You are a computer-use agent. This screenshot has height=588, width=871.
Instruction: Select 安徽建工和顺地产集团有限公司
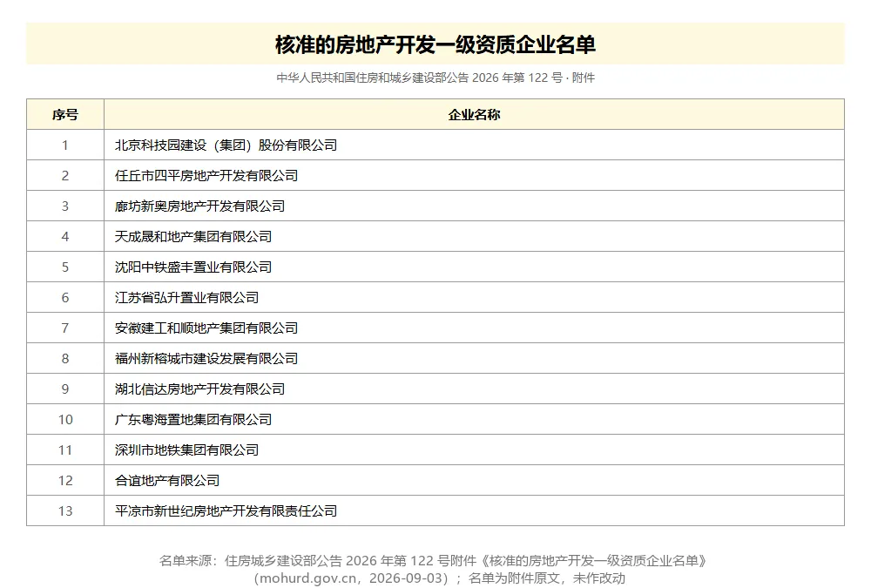[206, 328]
